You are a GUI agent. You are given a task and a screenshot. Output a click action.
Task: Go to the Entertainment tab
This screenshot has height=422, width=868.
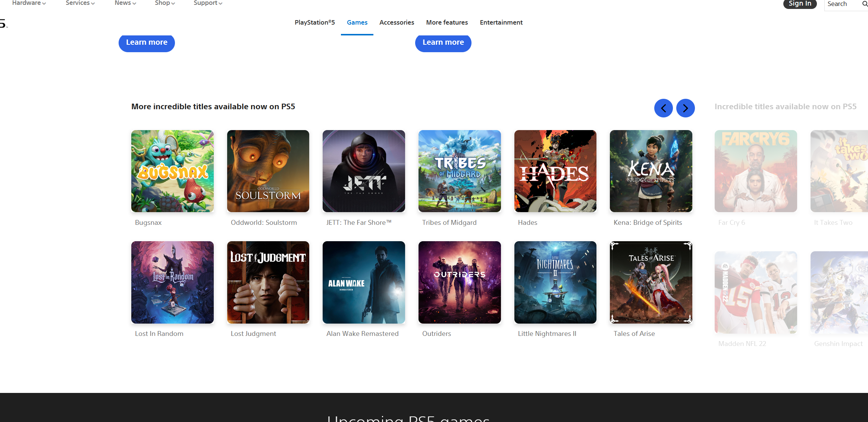click(x=501, y=22)
